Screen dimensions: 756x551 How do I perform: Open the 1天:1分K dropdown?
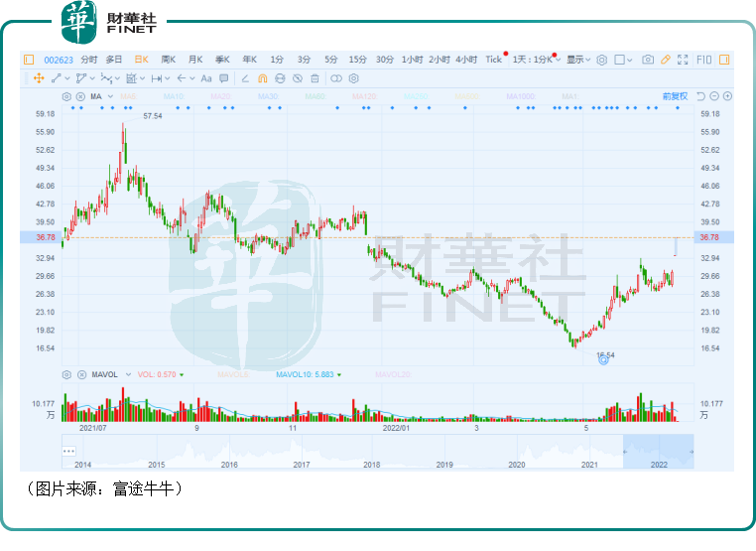click(x=536, y=60)
